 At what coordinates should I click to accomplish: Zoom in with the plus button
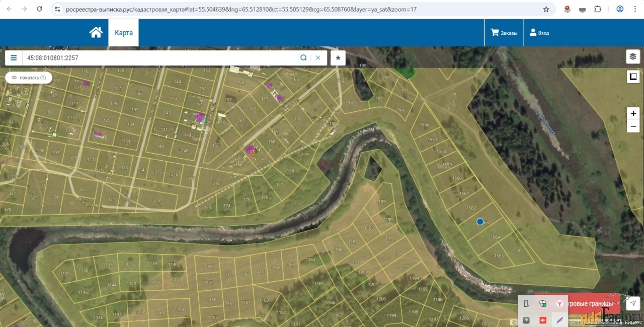(633, 113)
